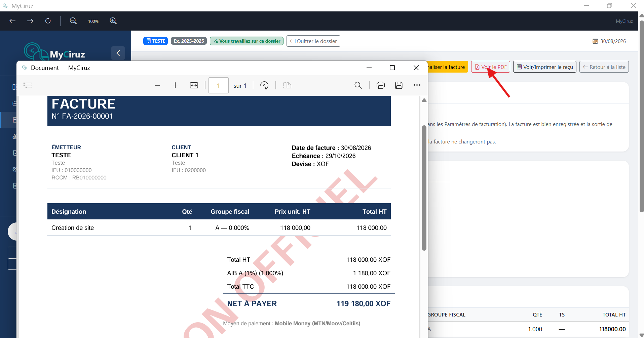
Task: Click the PDF scrollbar up arrow
Action: click(424, 100)
